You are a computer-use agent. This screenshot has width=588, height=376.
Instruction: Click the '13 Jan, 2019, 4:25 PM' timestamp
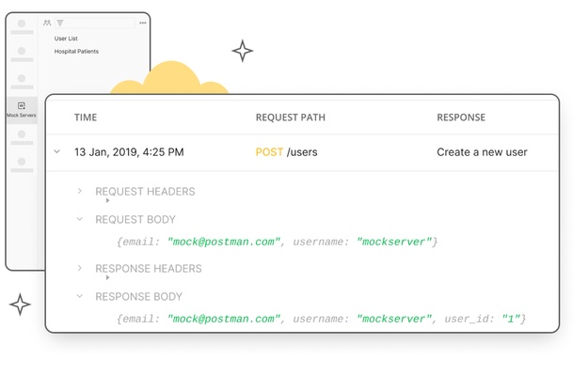click(129, 152)
